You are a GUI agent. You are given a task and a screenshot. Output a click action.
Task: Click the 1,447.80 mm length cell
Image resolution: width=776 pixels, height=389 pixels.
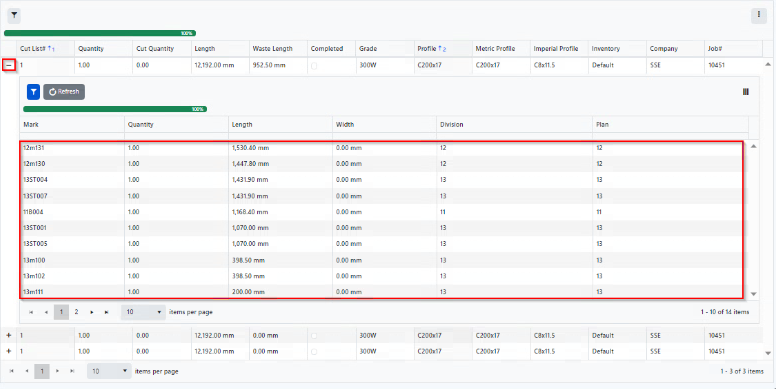[280, 164]
